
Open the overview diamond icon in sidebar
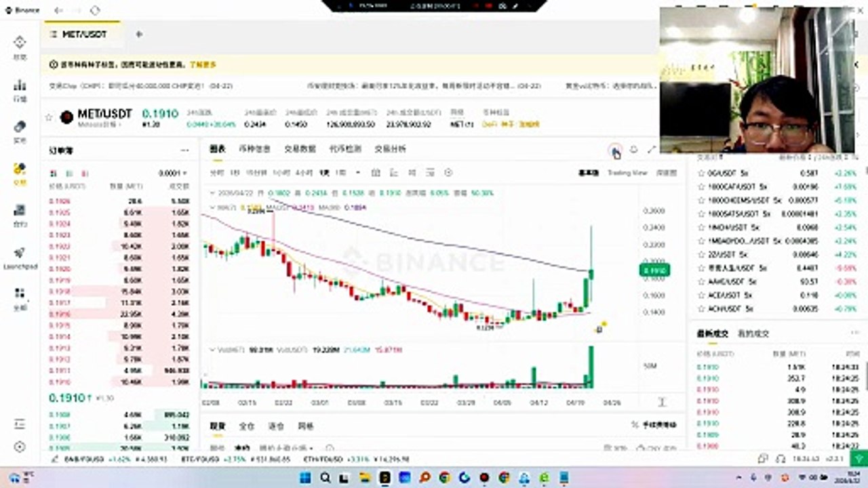coord(20,43)
